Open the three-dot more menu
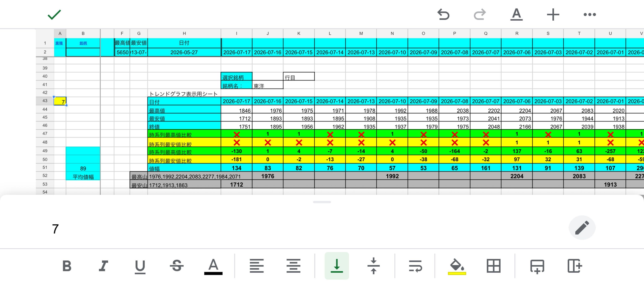This screenshot has width=644, height=298. pyautogui.click(x=590, y=15)
